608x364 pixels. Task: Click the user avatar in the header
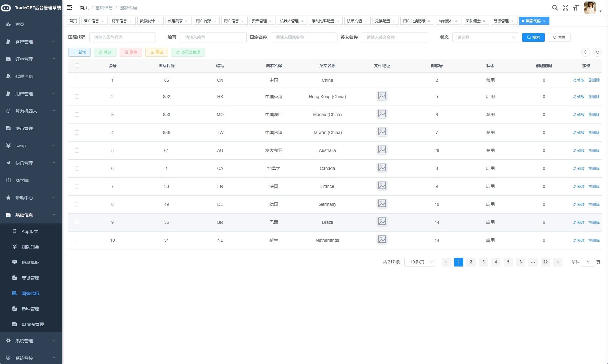[x=590, y=8]
